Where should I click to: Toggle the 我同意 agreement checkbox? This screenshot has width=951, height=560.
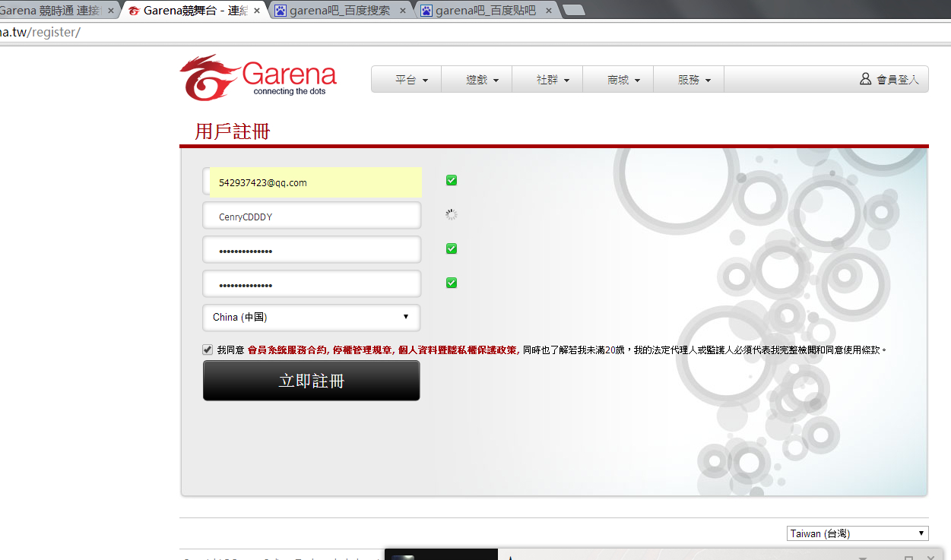coord(208,350)
